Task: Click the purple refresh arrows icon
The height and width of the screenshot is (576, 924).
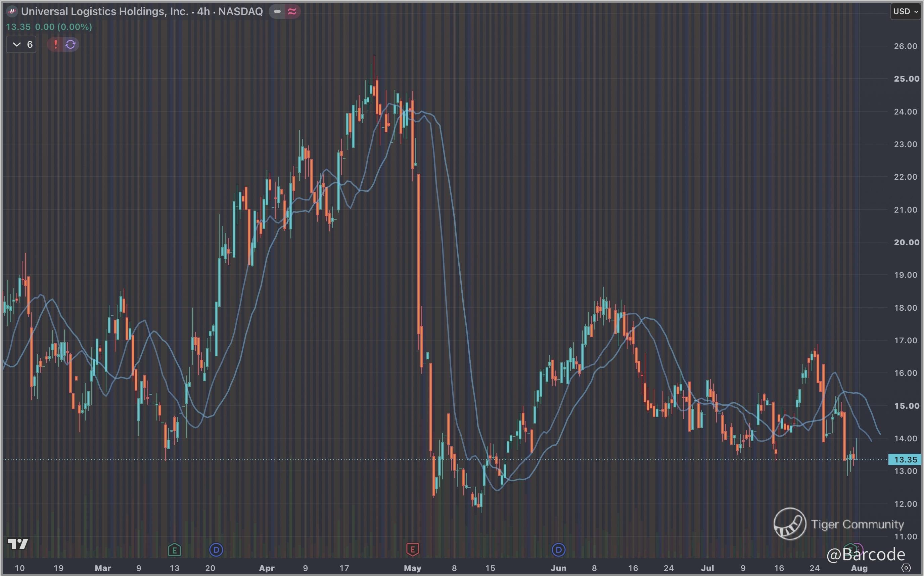Action: pos(71,45)
